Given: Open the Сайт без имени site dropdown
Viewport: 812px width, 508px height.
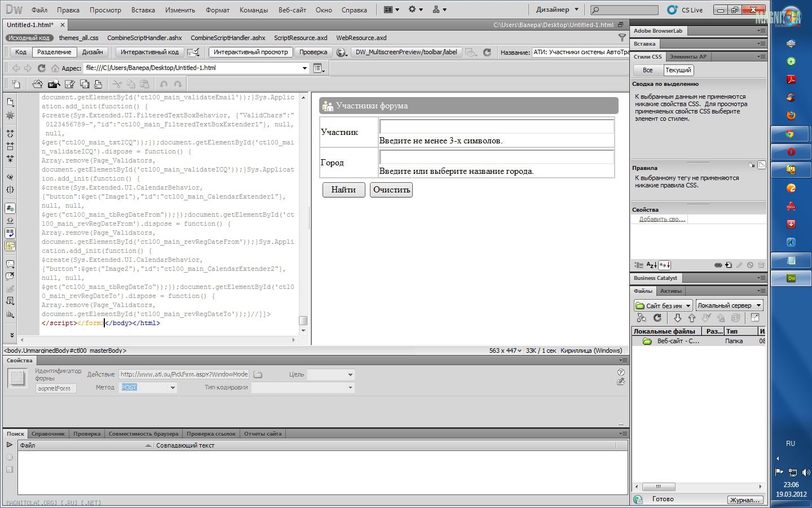Looking at the screenshot, I should click(x=663, y=305).
